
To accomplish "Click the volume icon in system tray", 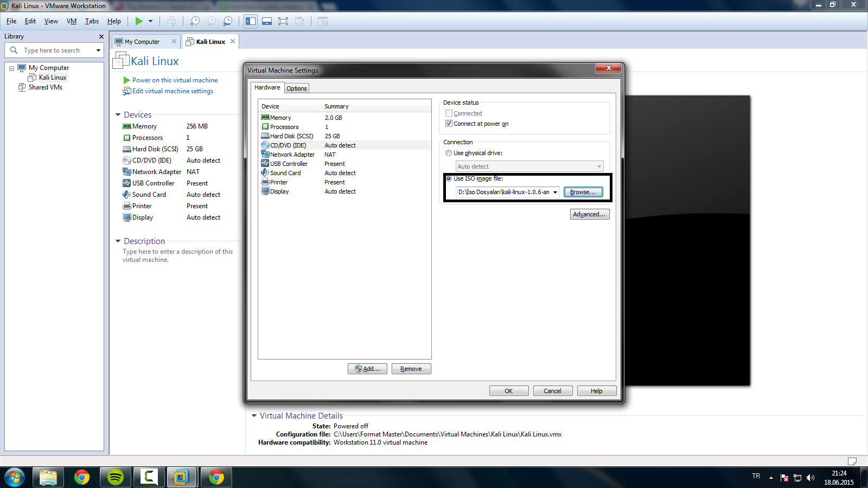I will click(810, 478).
